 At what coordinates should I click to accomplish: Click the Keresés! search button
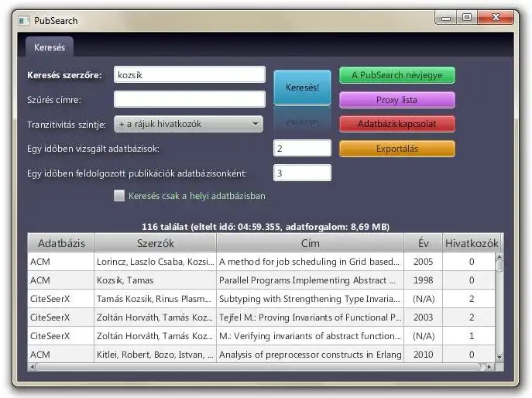click(302, 87)
